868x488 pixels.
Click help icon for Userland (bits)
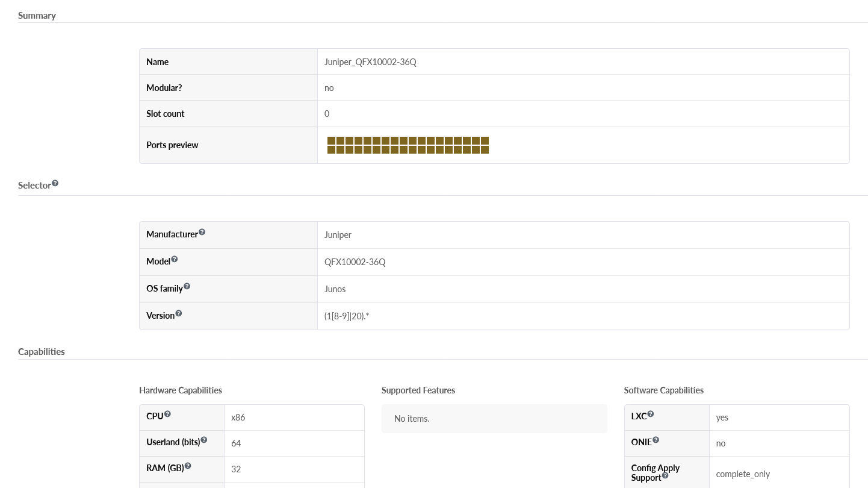[203, 440]
